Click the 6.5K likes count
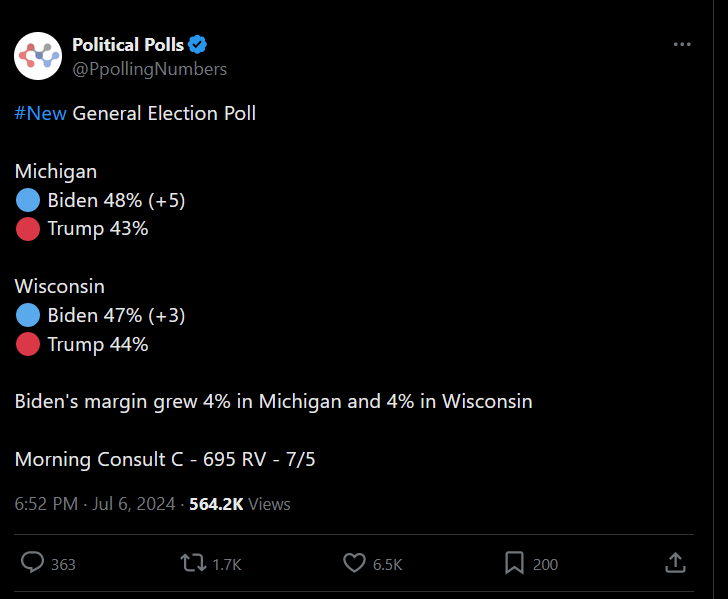Viewport: 728px width, 599px height. [x=388, y=564]
